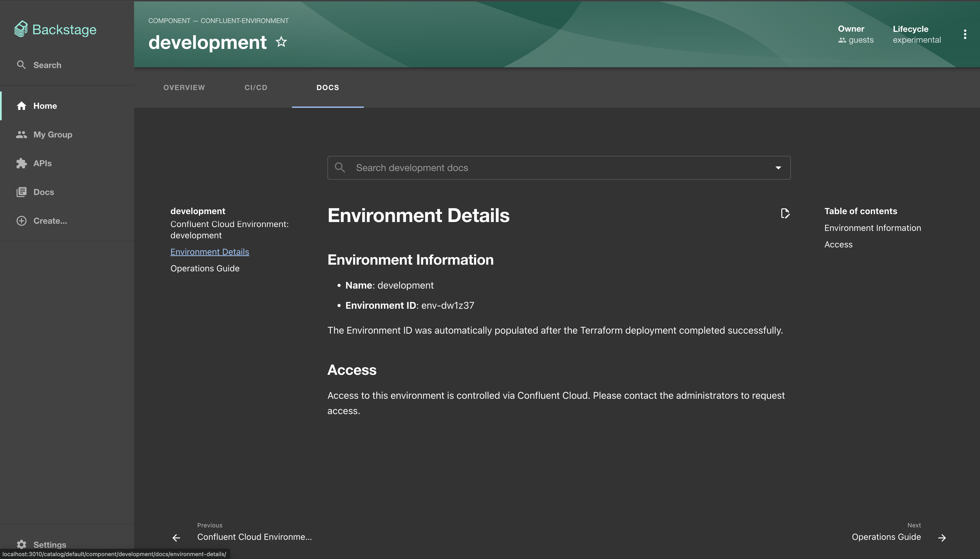Click the development title in docs nav
The width and height of the screenshot is (980, 559).
198,211
